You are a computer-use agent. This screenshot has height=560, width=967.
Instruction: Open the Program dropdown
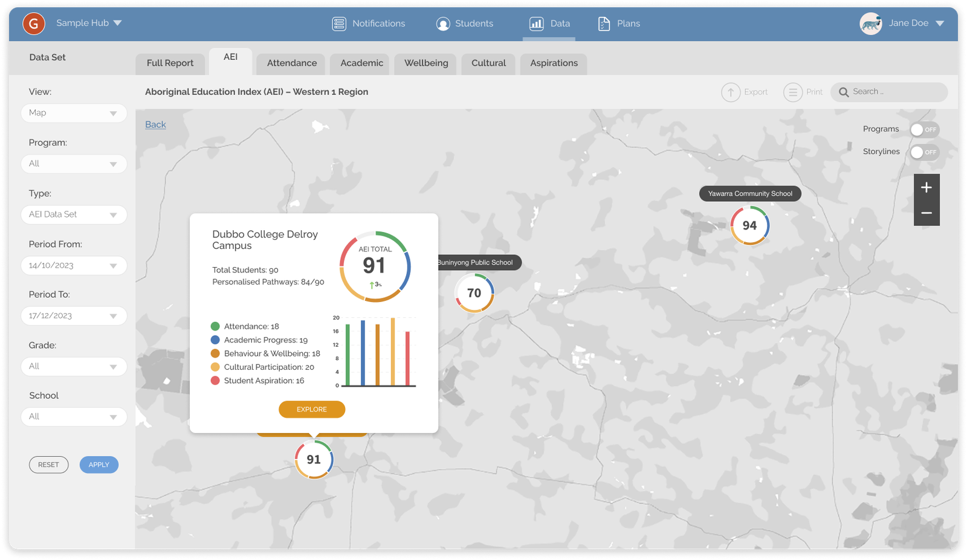[x=74, y=164]
